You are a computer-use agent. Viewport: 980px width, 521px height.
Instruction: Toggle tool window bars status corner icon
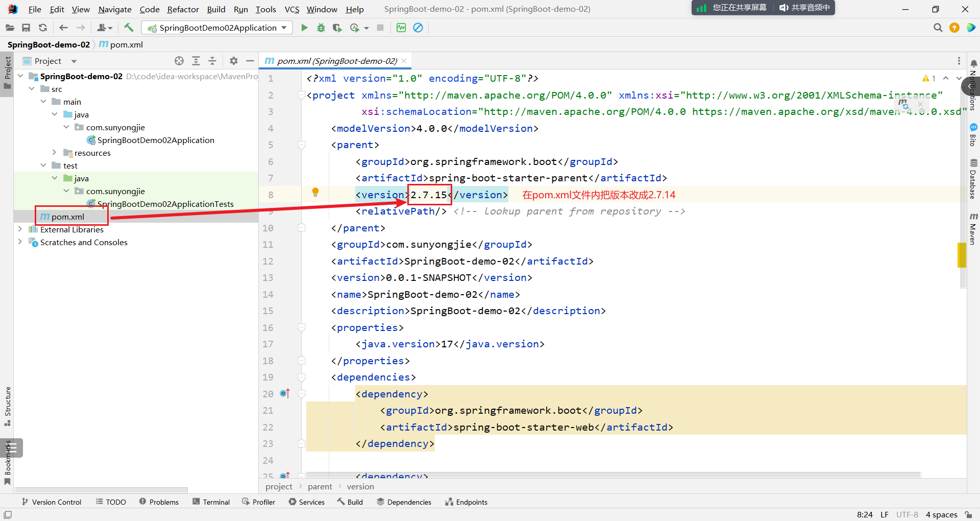8,514
